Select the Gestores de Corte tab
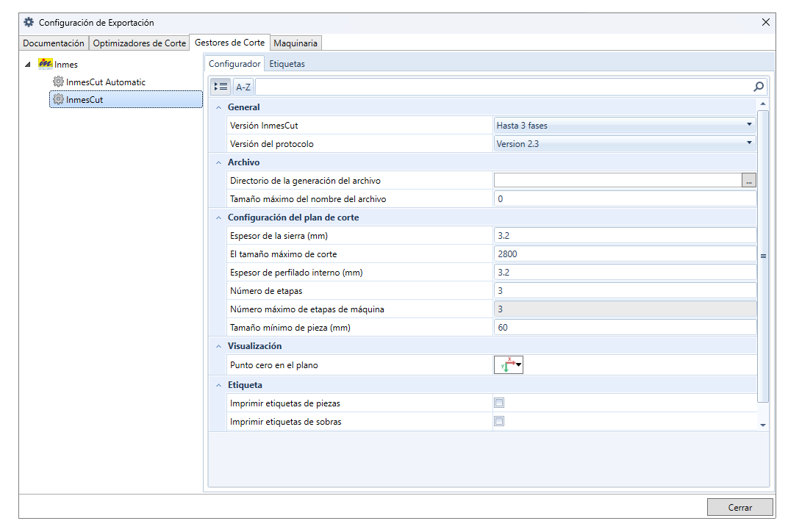The width and height of the screenshot is (788, 532). coord(229,43)
